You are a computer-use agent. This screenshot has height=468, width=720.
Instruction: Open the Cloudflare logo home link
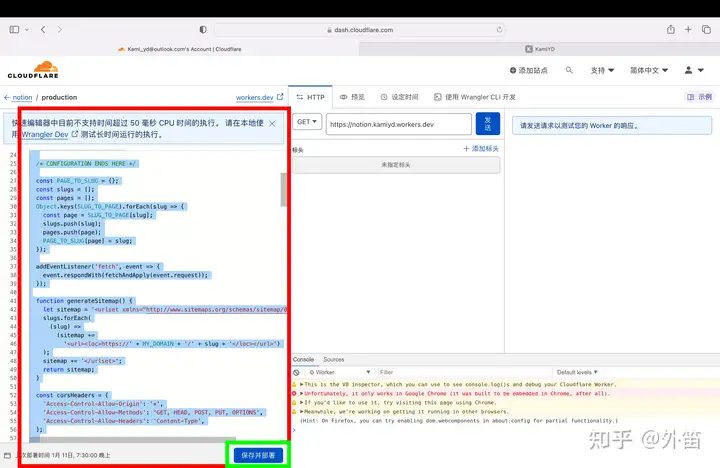[x=33, y=70]
